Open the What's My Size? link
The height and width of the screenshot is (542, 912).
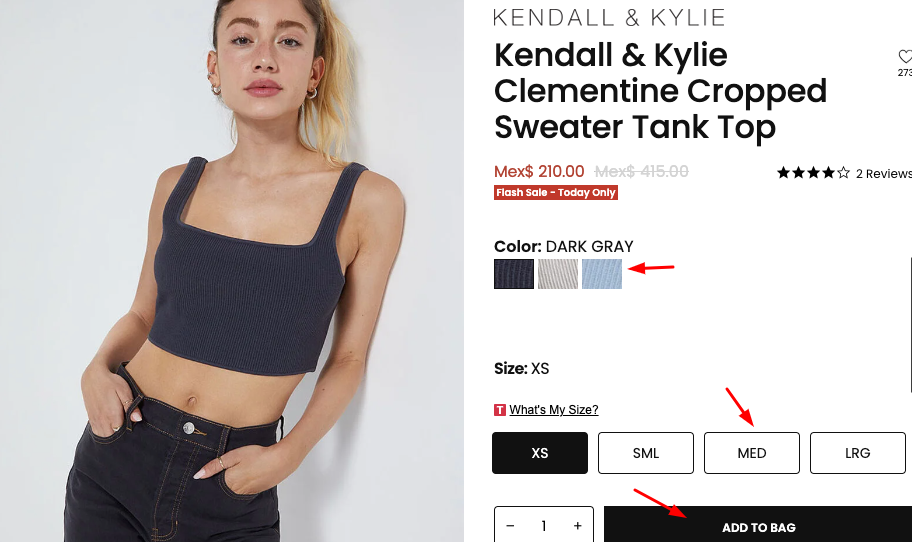pos(554,410)
